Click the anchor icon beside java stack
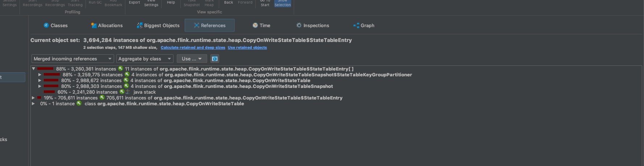Image resolution: width=644 pixels, height=166 pixels. coord(127,92)
